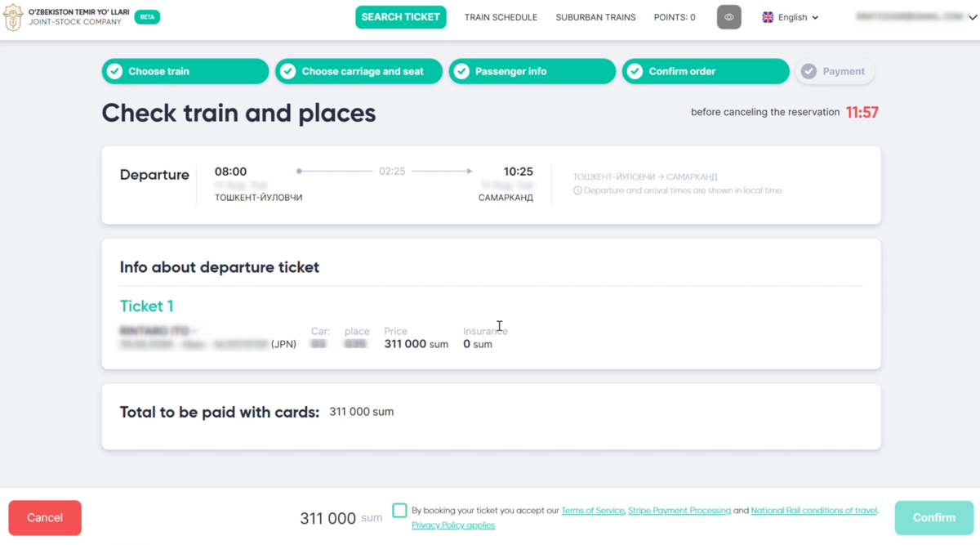The height and width of the screenshot is (545, 980).
Task: Click the Choose train checkmark icon
Action: pos(115,71)
